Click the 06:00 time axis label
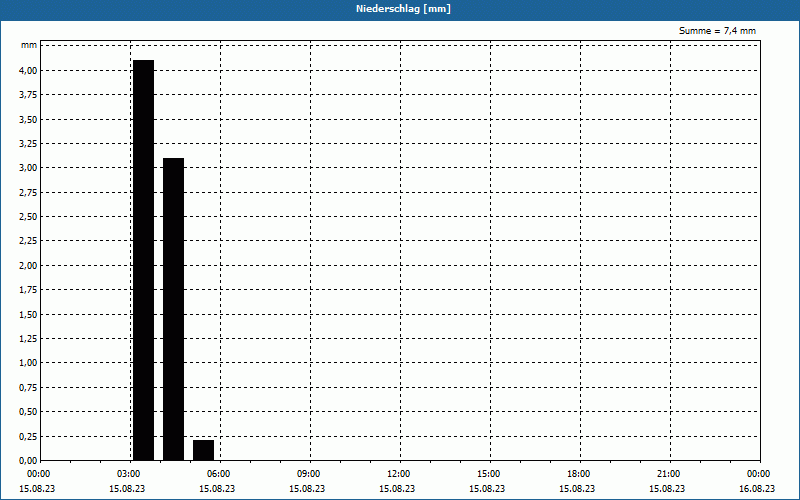Screen dimensions: 800x500 pyautogui.click(x=218, y=474)
